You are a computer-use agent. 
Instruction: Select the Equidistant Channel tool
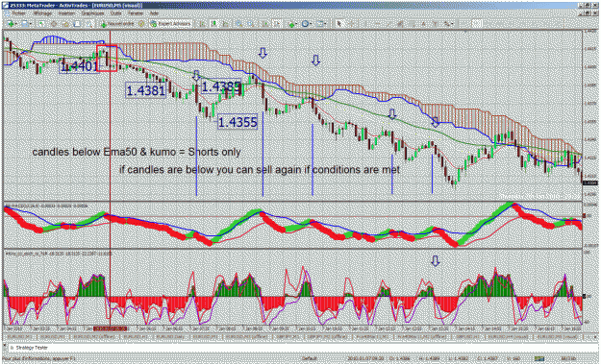pos(400,24)
